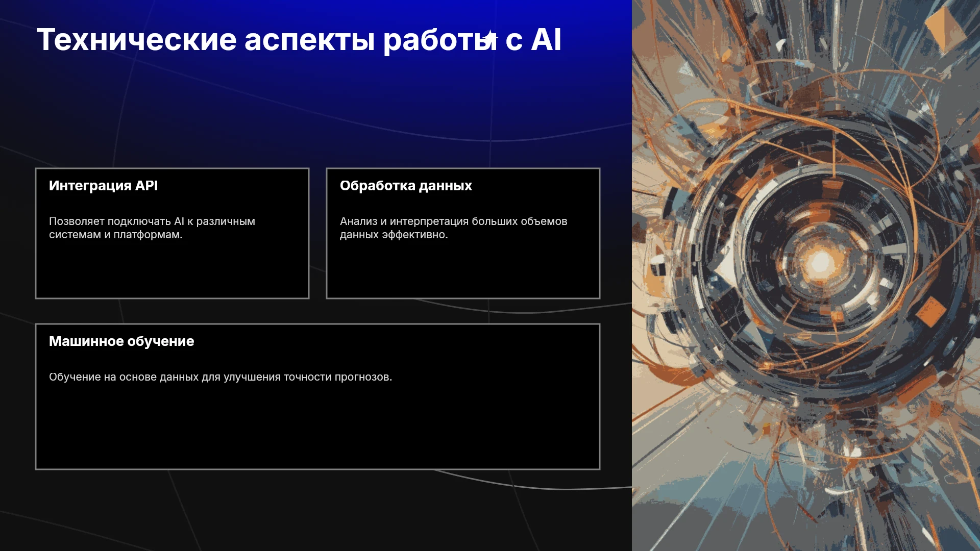Click the glowing center of the abstract image
980x551 pixels.
(x=820, y=263)
